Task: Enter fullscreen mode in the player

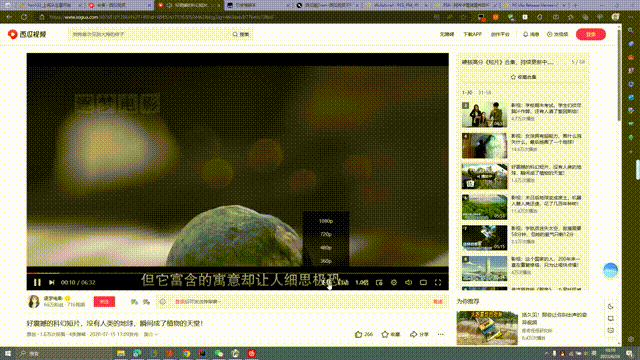Action: point(438,282)
